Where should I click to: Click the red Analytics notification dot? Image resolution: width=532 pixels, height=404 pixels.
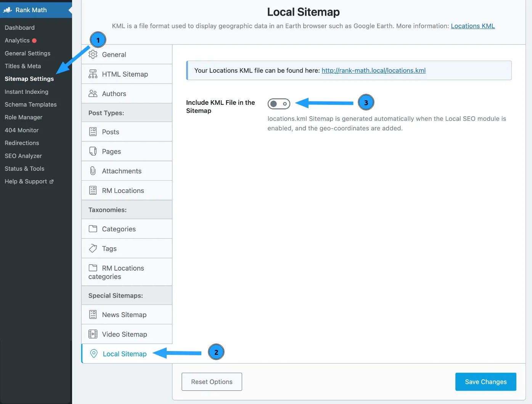pyautogui.click(x=34, y=40)
